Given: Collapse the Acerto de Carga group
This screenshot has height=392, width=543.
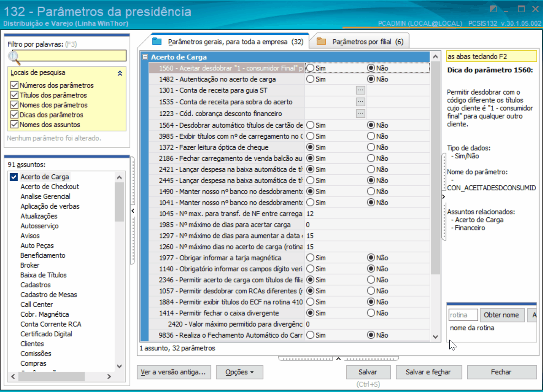Looking at the screenshot, I should (x=145, y=57).
